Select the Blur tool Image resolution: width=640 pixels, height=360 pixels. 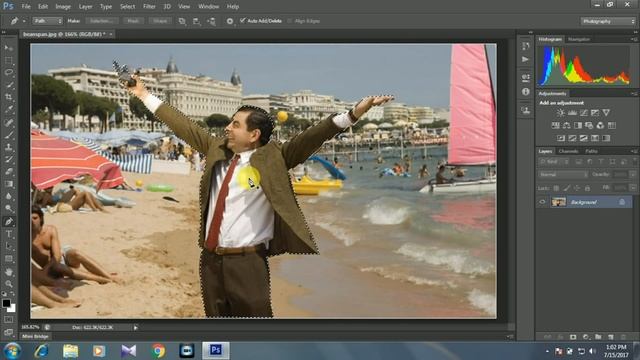point(9,196)
